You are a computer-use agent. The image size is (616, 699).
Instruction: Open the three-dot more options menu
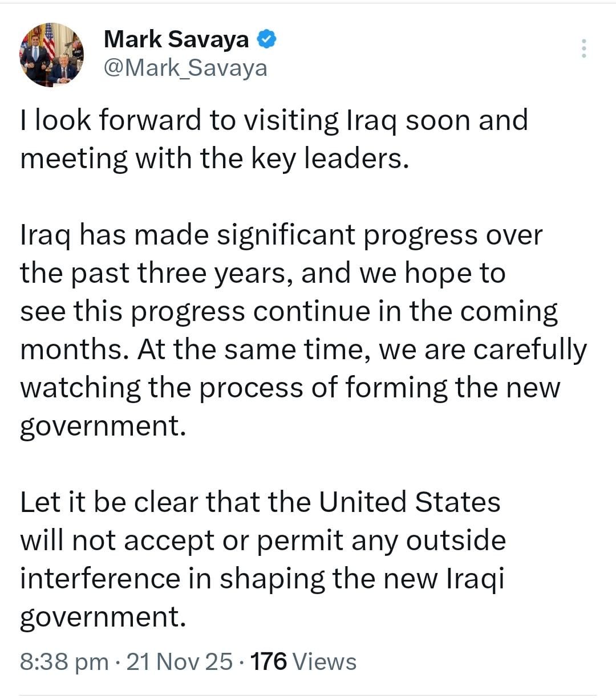click(x=583, y=48)
